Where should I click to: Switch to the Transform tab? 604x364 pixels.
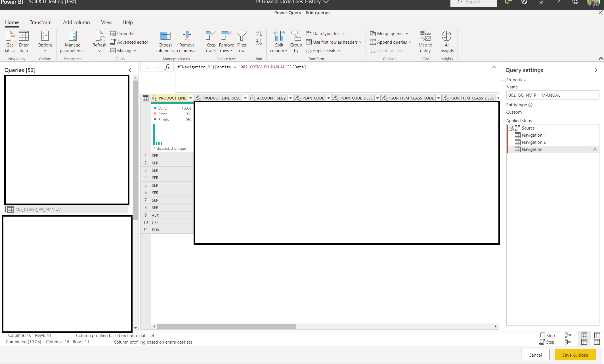click(41, 22)
